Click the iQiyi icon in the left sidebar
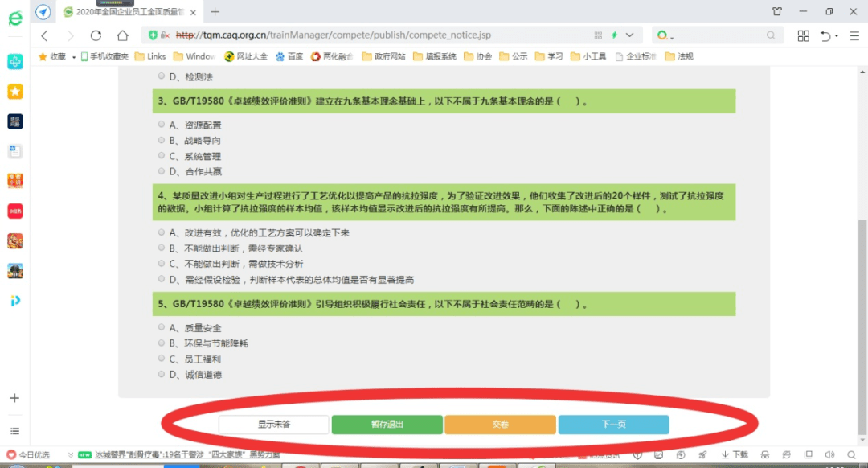The width and height of the screenshot is (868, 468). click(x=14, y=301)
